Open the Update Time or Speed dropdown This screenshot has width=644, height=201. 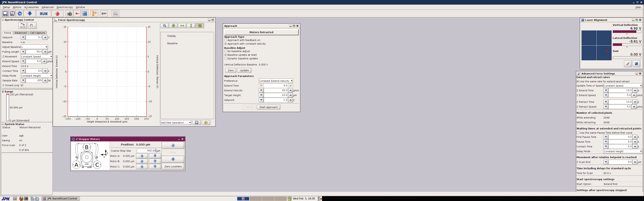point(623,86)
